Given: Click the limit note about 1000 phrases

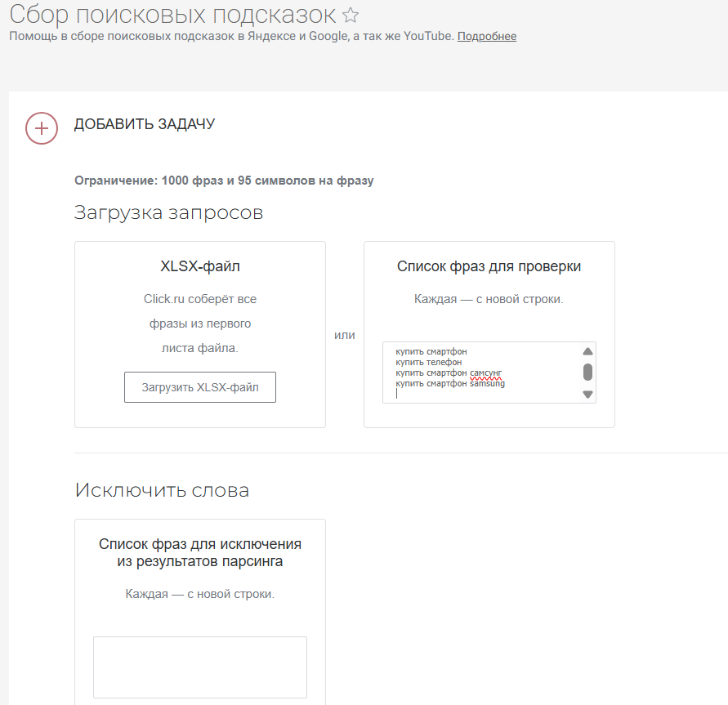Looking at the screenshot, I should point(224,181).
